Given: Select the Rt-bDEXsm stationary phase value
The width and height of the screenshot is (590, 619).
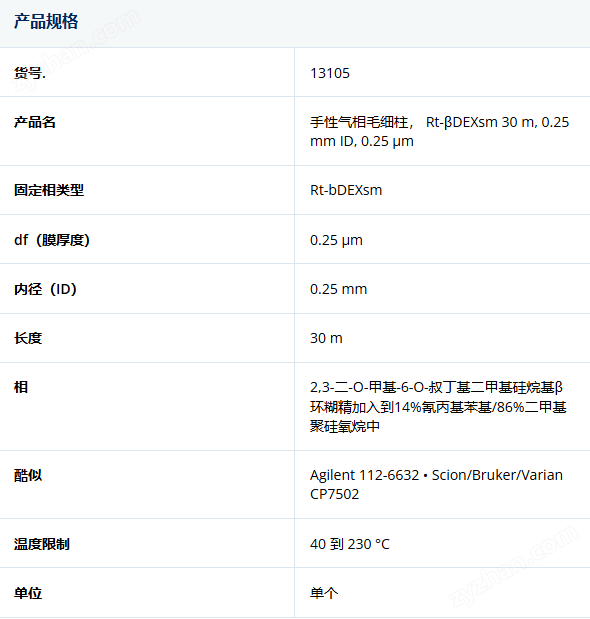Looking at the screenshot, I should pos(346,190).
